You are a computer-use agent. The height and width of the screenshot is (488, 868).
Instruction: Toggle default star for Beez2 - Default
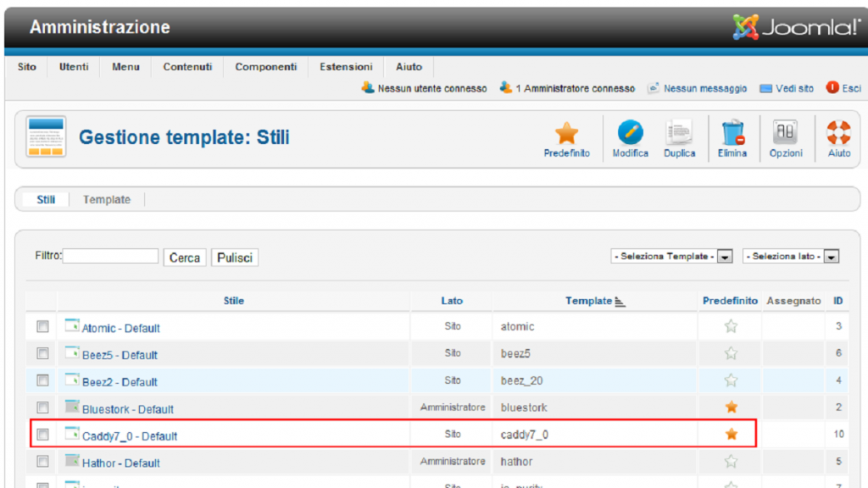[731, 380]
